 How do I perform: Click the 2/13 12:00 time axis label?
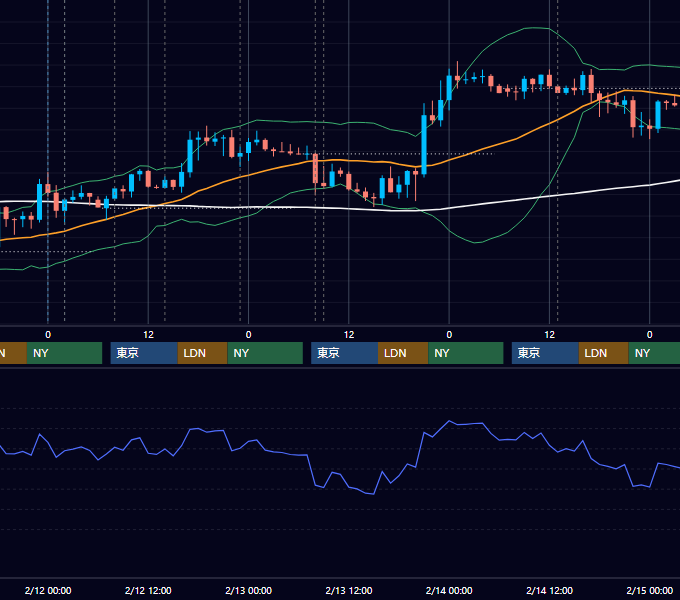[x=349, y=590]
